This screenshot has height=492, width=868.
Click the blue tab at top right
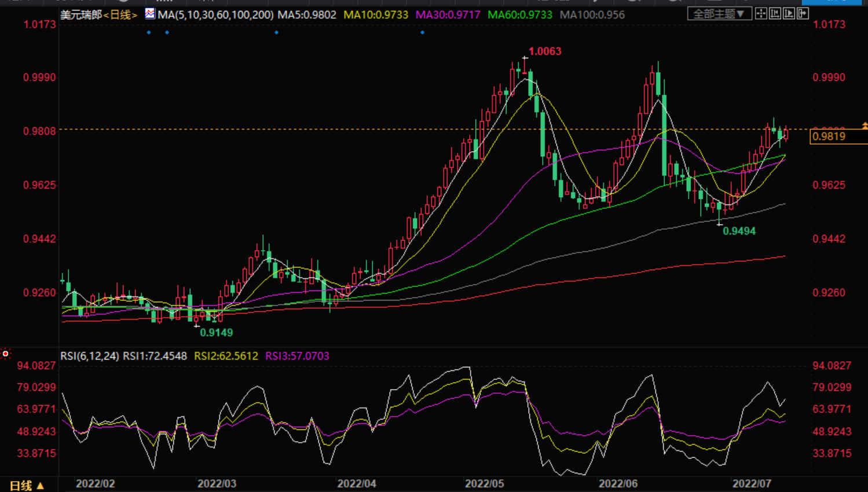tap(832, 2)
